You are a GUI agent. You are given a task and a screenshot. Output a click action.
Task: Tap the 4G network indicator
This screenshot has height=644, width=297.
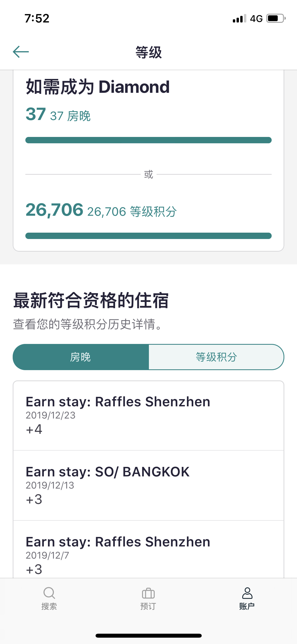click(x=256, y=19)
